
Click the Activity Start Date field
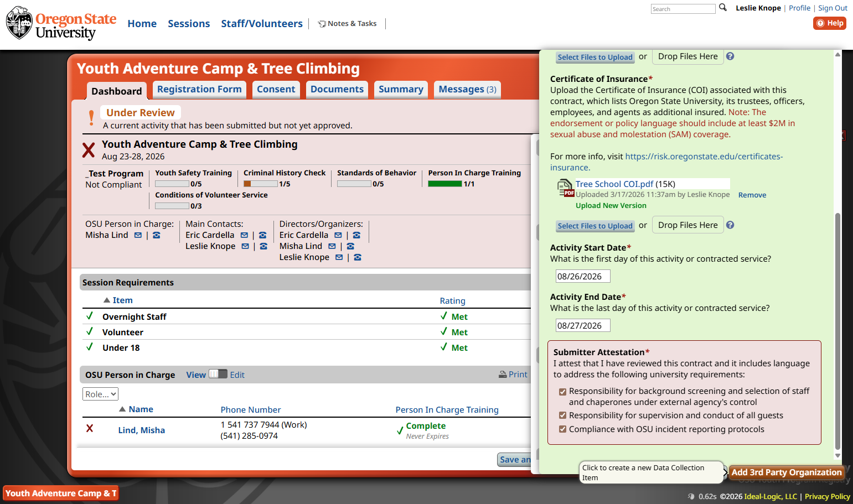tap(583, 276)
